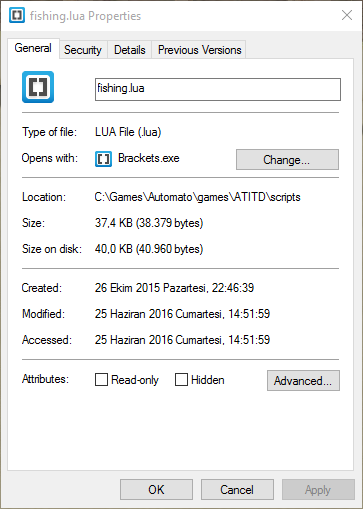Image resolution: width=363 pixels, height=509 pixels.
Task: Go to the Previous Versions tab
Action: [x=199, y=50]
